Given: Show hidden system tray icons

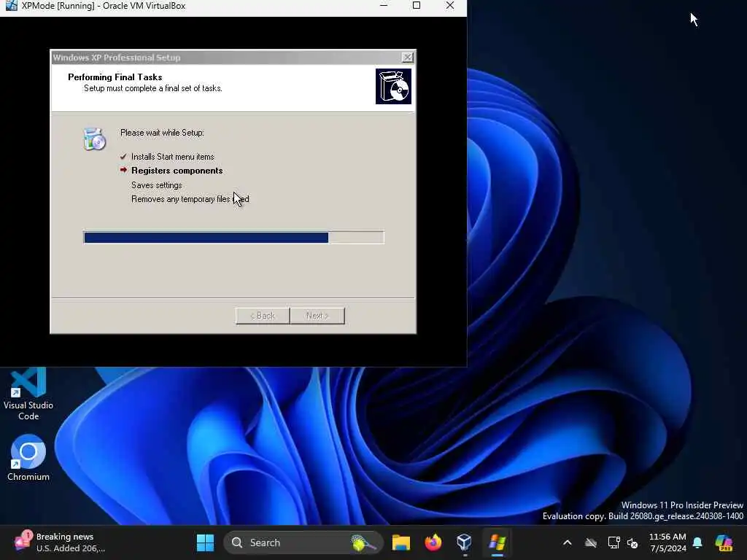Looking at the screenshot, I should 567,542.
